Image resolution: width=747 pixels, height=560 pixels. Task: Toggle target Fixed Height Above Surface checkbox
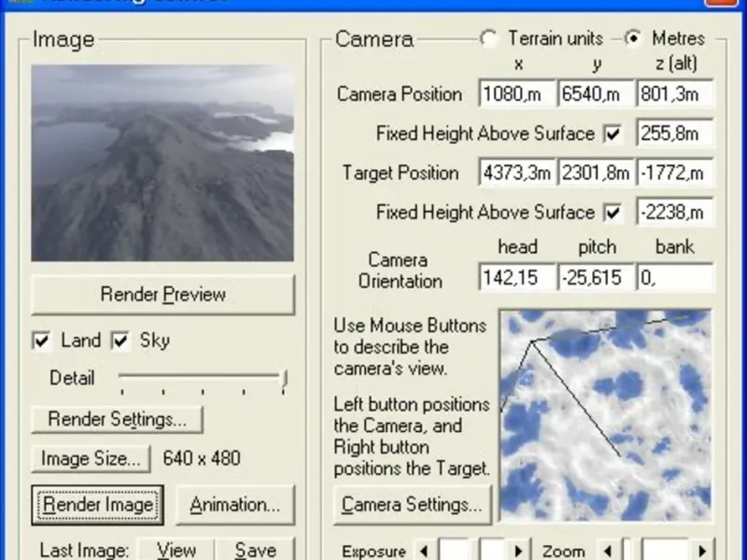coord(613,213)
